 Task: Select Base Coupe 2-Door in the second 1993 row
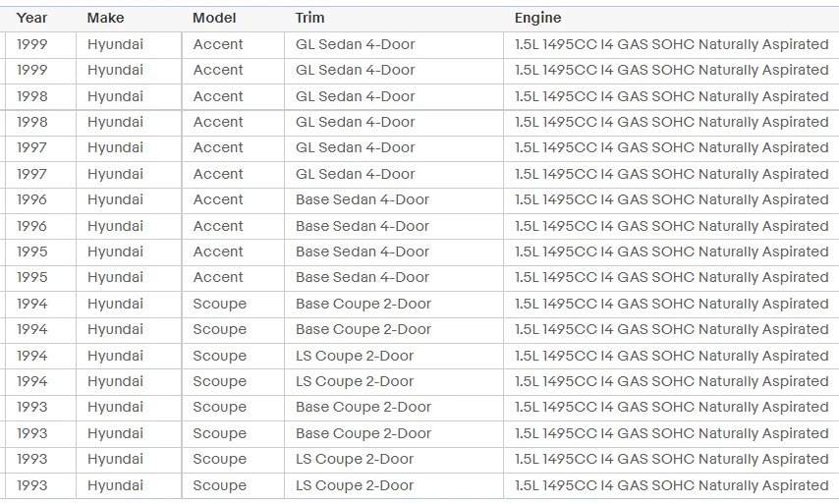(x=363, y=433)
